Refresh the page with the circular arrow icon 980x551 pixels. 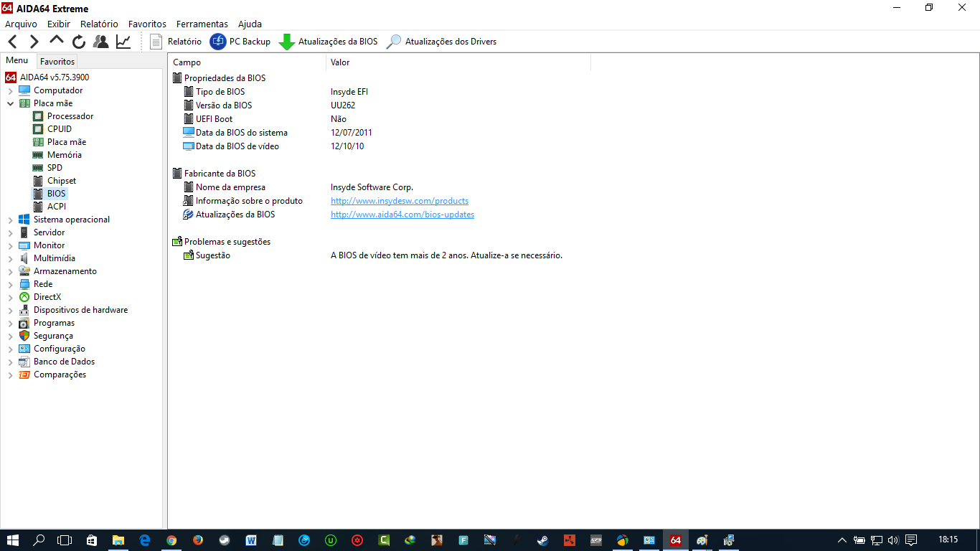tap(79, 42)
